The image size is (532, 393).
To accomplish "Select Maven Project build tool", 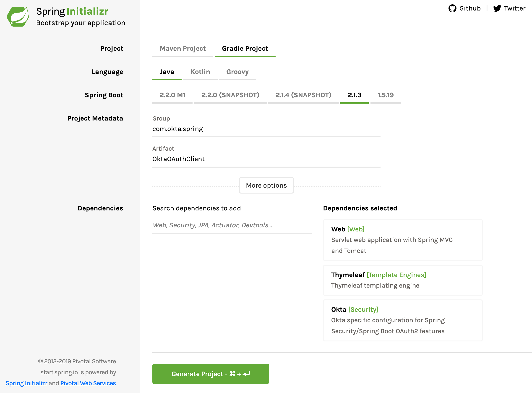I will click(183, 49).
